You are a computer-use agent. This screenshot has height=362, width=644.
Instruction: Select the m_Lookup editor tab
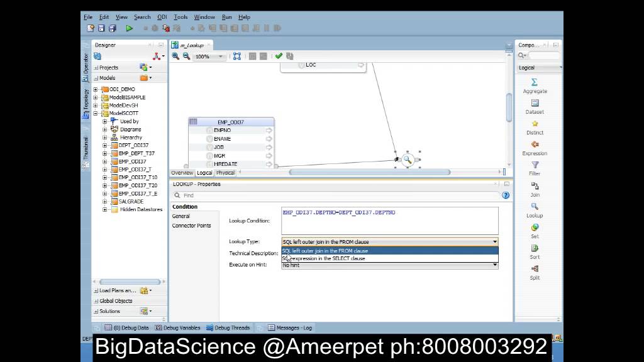tap(192, 45)
